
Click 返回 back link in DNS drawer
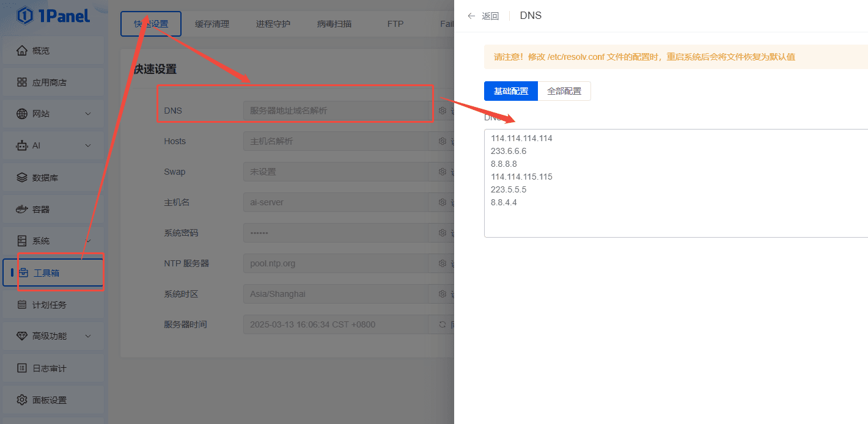[484, 16]
